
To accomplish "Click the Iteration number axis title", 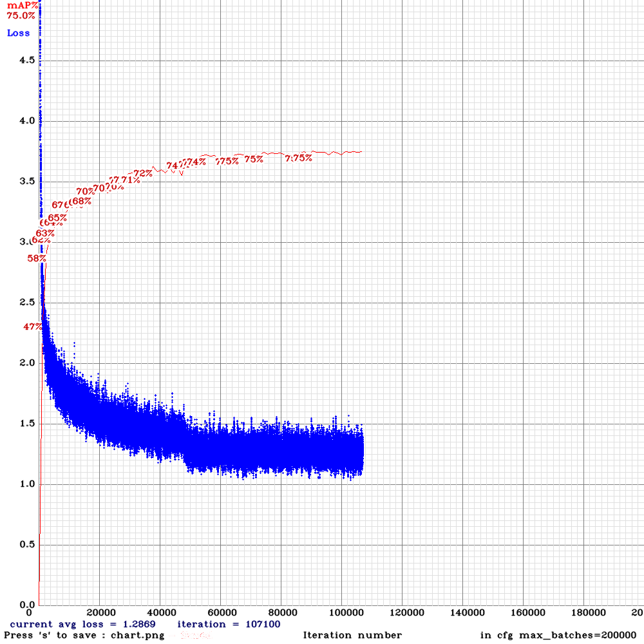I will [352, 634].
